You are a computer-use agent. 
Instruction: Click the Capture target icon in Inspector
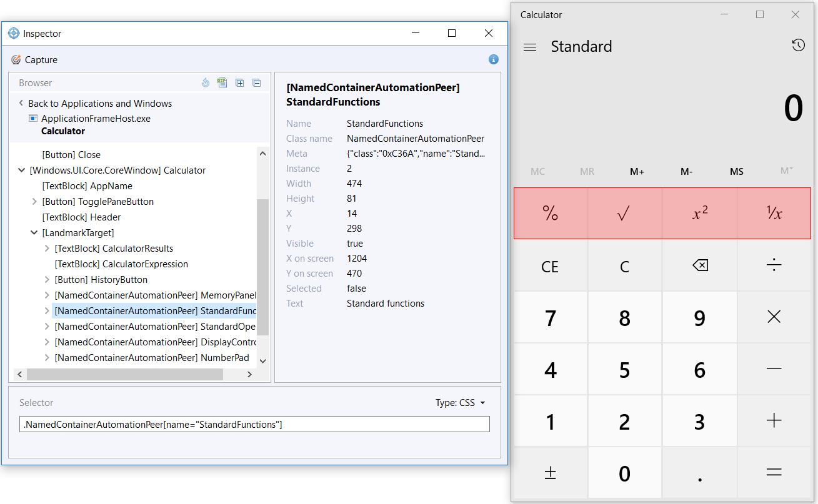(16, 60)
